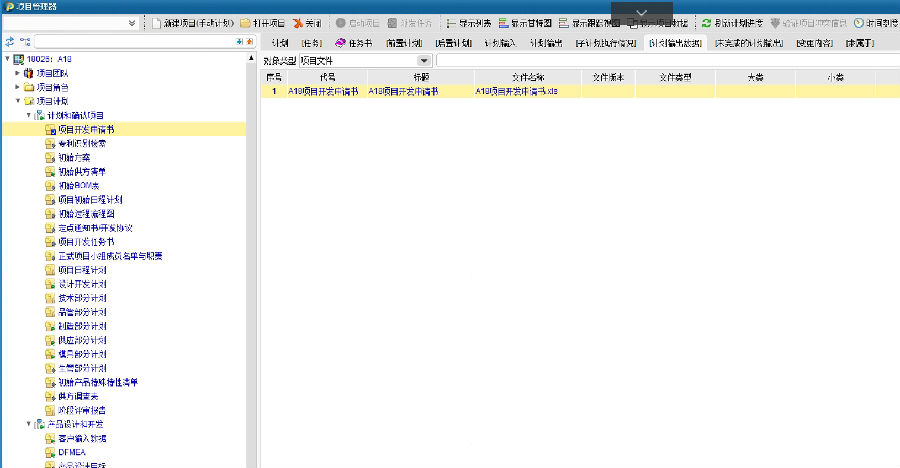Open the 计划输出 tab

pyautogui.click(x=546, y=43)
